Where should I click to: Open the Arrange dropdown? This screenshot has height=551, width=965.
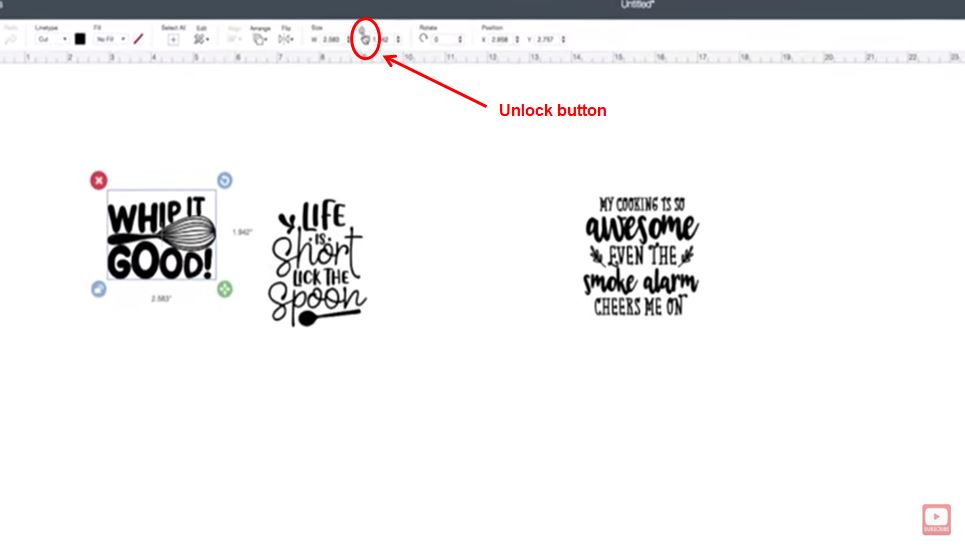click(260, 40)
